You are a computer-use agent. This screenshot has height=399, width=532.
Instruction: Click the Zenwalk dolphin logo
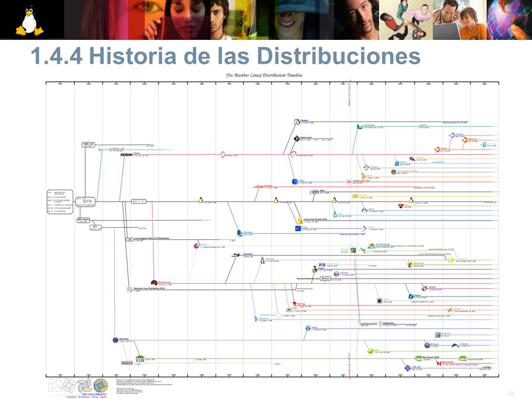[x=455, y=345]
